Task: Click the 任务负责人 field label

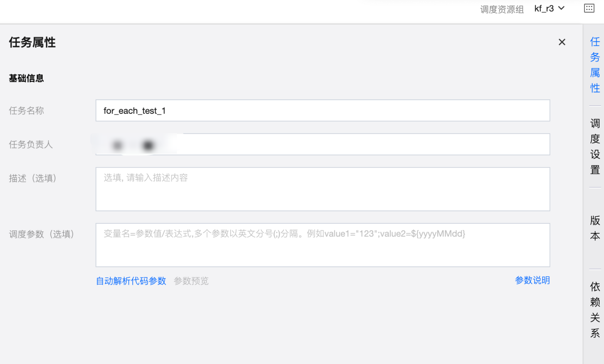Action: coord(31,144)
